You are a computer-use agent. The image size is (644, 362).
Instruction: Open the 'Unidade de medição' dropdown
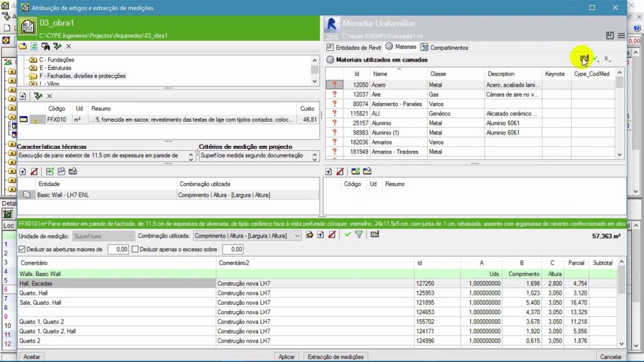point(103,236)
